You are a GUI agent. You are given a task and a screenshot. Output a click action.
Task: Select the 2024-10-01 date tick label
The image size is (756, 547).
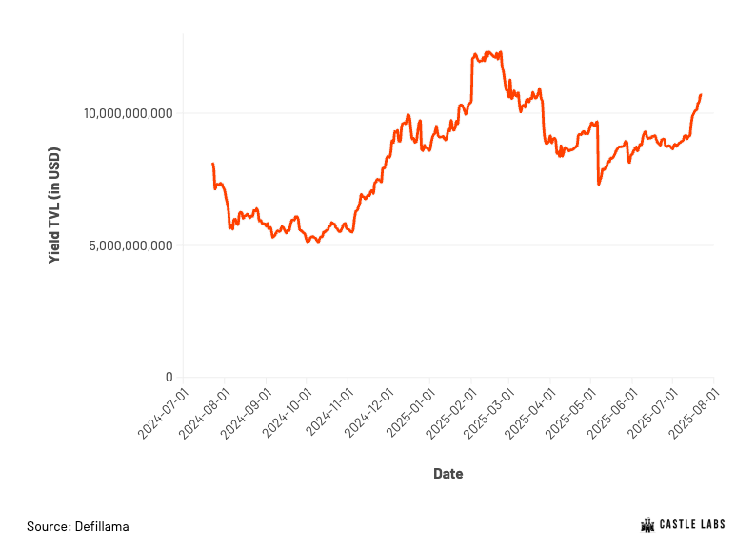[x=288, y=414]
